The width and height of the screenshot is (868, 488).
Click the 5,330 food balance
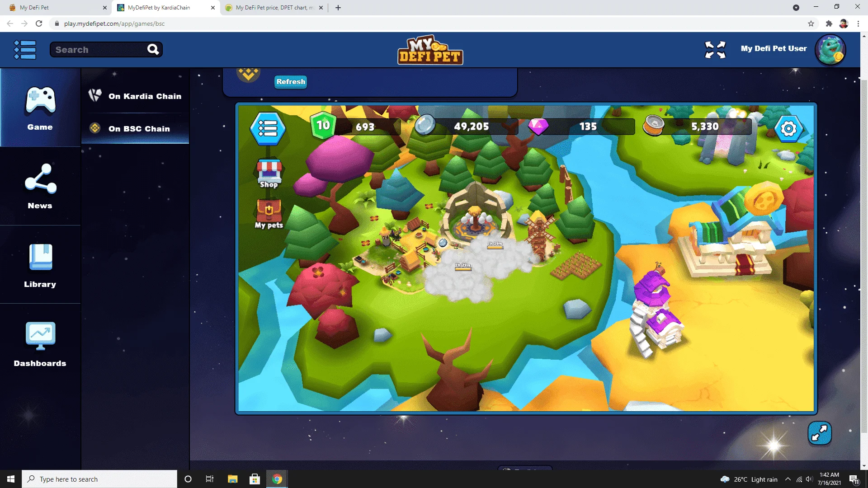coord(705,127)
